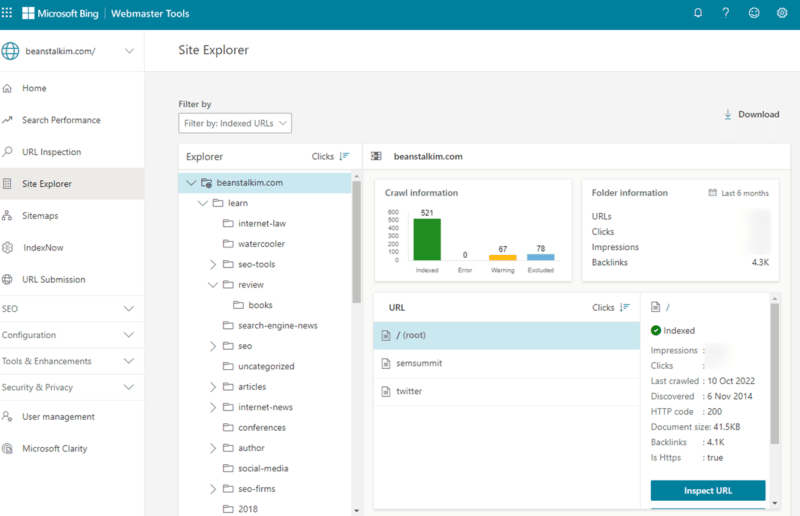Go to URL Inspection page
The height and width of the screenshot is (516, 800).
tap(51, 152)
